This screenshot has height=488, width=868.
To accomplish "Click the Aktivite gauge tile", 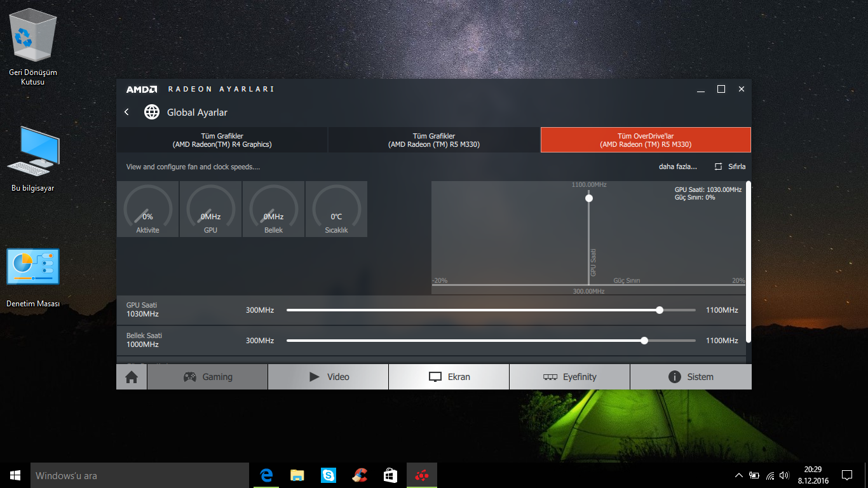I will click(x=147, y=209).
